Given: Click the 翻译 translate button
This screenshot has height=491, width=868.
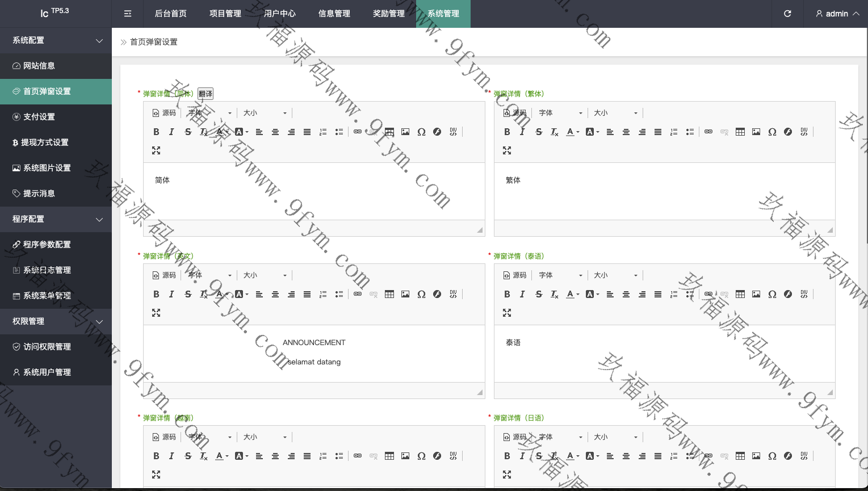Looking at the screenshot, I should [206, 94].
